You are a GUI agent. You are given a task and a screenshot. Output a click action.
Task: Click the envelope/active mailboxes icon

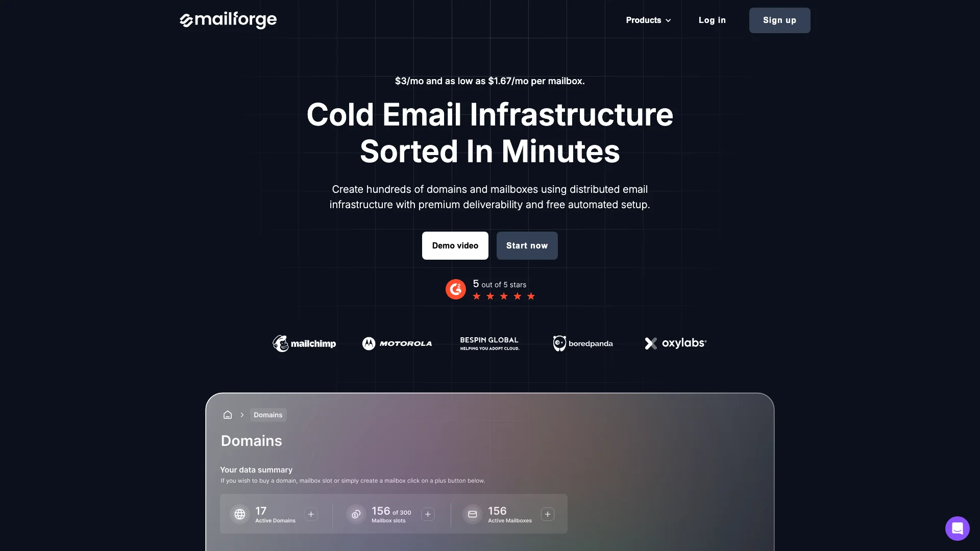pyautogui.click(x=472, y=514)
